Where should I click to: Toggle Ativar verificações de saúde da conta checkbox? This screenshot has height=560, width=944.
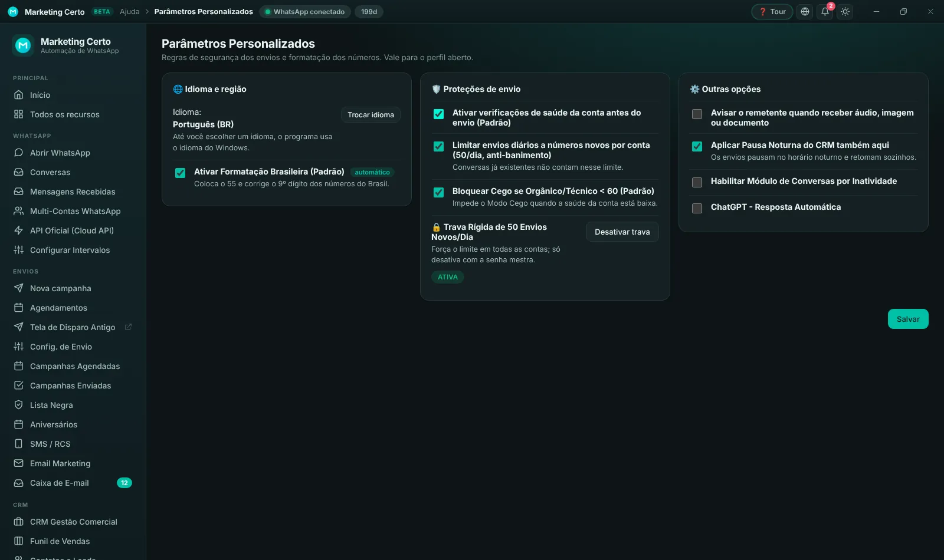438,114
